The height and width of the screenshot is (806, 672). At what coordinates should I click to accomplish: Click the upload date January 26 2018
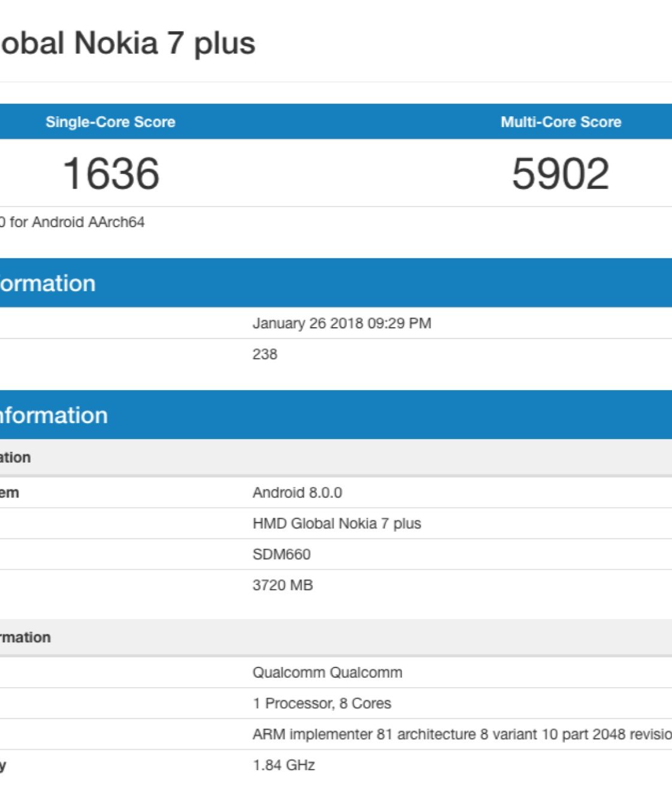pyautogui.click(x=341, y=324)
